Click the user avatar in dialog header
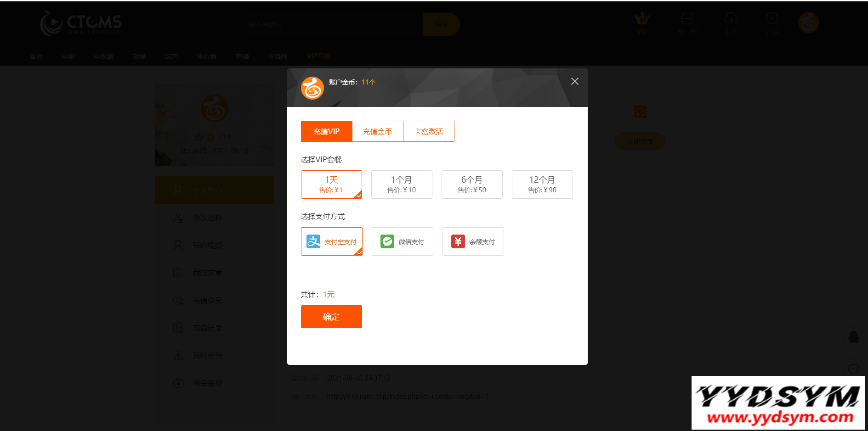The image size is (868, 431). click(x=312, y=88)
